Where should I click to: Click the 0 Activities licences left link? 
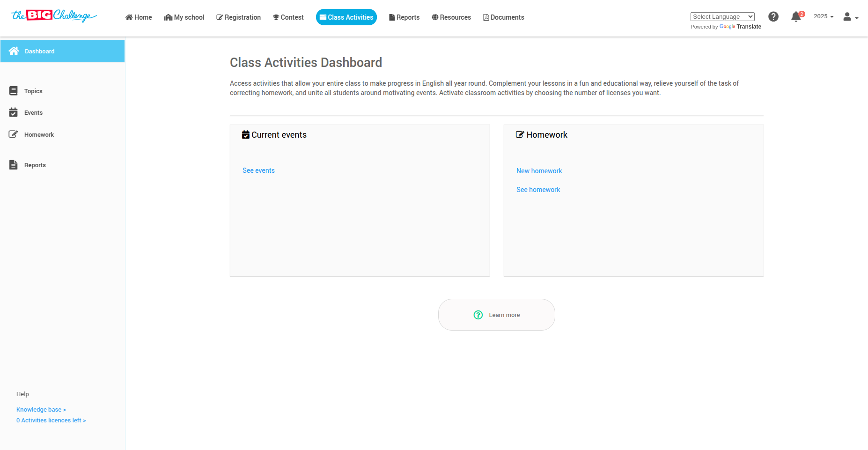click(x=51, y=420)
